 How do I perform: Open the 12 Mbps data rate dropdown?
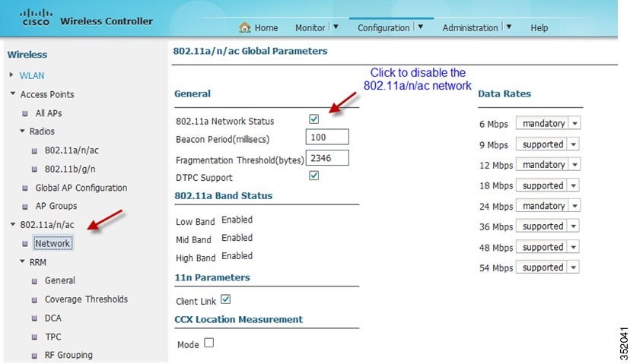click(x=548, y=165)
